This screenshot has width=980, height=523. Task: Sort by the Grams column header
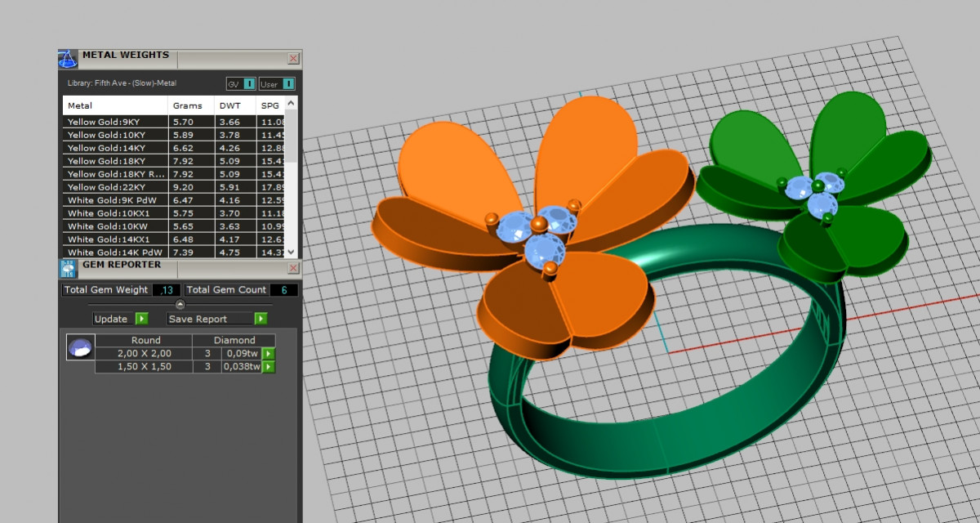click(x=187, y=105)
